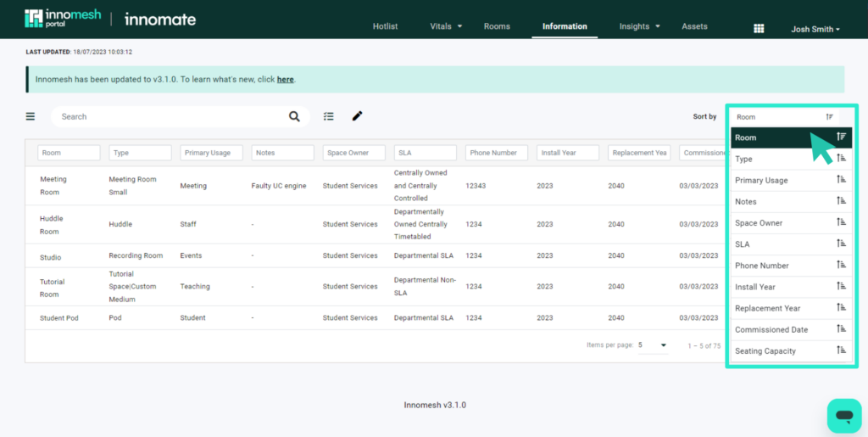Click the sort icon next to Phone Number
Screen dimensions: 868x437
point(842,265)
